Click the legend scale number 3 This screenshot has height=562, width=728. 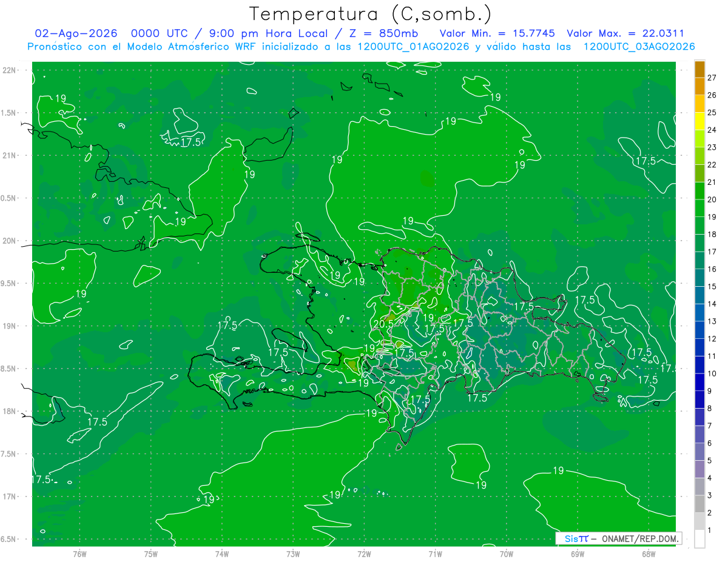click(710, 495)
